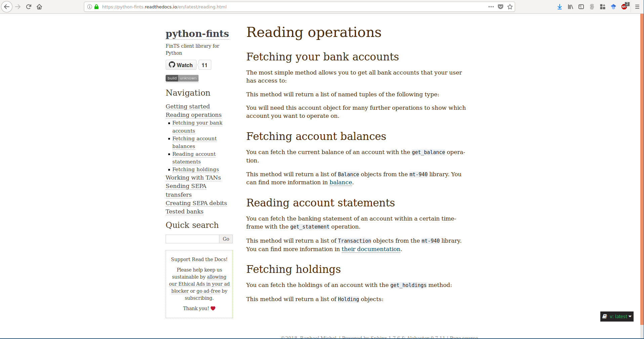
Task: Open Reading operations in navigation
Action: pyautogui.click(x=194, y=115)
